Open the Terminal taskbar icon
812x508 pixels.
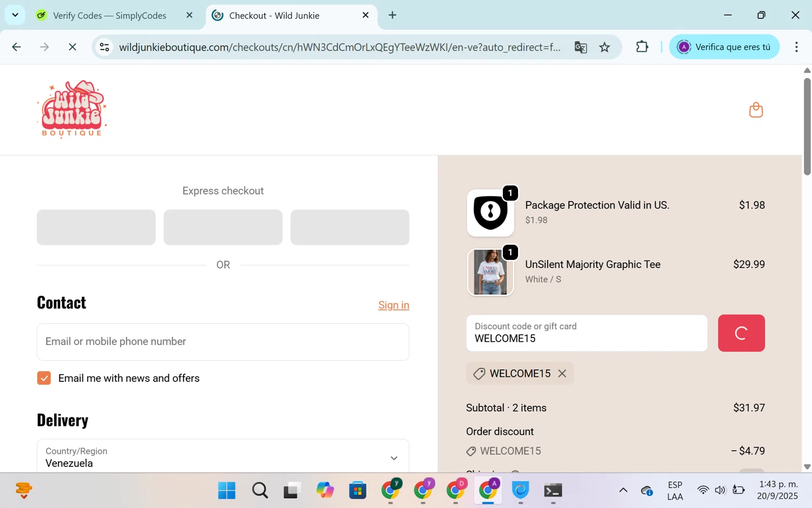(x=553, y=491)
